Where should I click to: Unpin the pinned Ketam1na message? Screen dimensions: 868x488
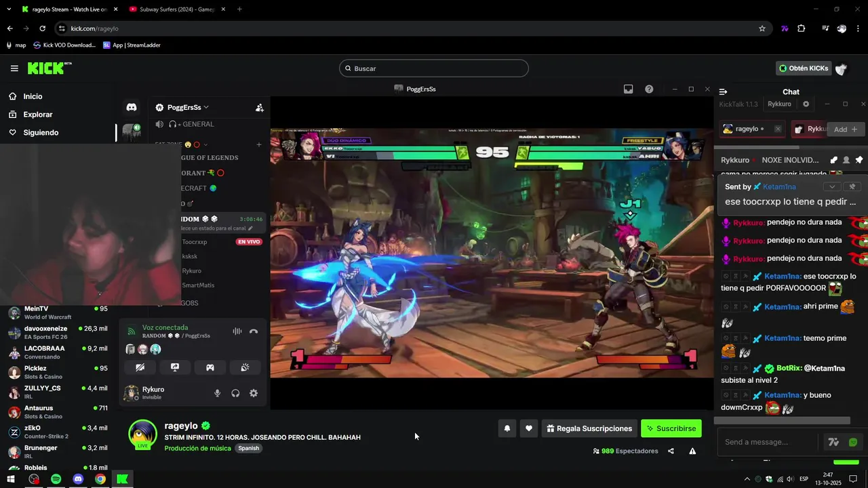(x=852, y=186)
